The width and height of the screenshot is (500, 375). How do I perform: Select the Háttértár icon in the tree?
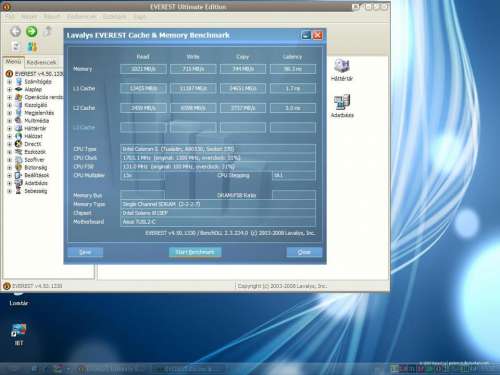click(x=19, y=128)
